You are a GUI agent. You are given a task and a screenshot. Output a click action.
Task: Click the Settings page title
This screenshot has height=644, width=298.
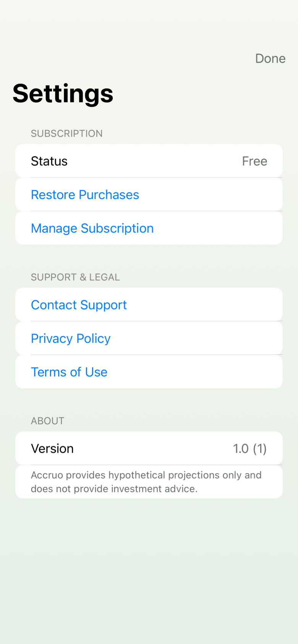coord(62,93)
